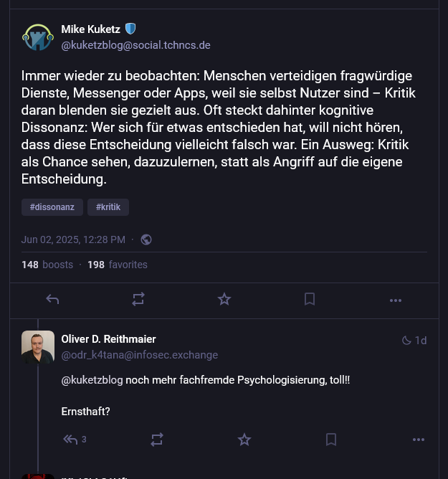Reply to Oliver D. Reithmaier's comment
Image resolution: width=448 pixels, height=479 pixels.
coord(71,440)
